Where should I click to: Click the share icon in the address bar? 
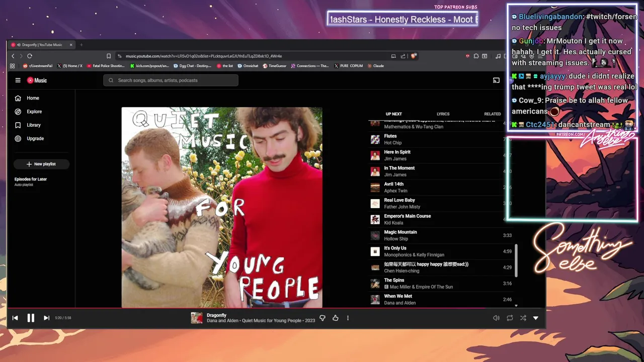(x=403, y=56)
